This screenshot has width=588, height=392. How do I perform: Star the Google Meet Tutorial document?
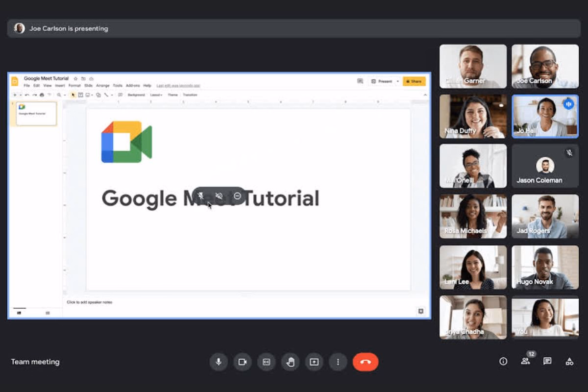pos(76,78)
